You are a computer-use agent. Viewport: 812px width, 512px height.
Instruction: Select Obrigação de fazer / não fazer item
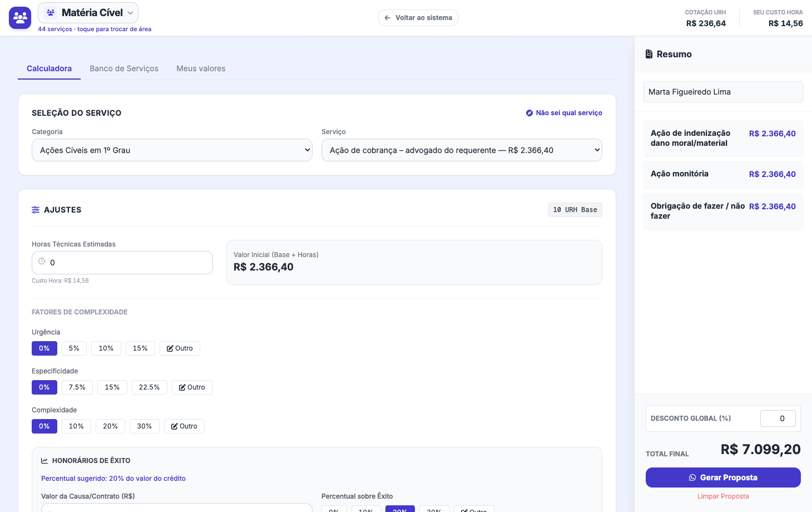pos(723,211)
